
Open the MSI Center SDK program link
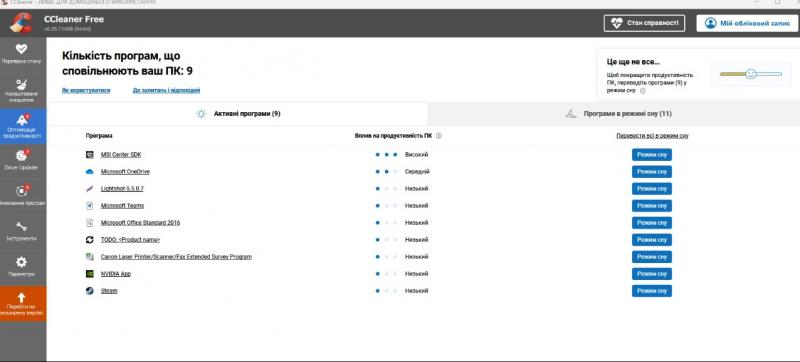(x=121, y=154)
